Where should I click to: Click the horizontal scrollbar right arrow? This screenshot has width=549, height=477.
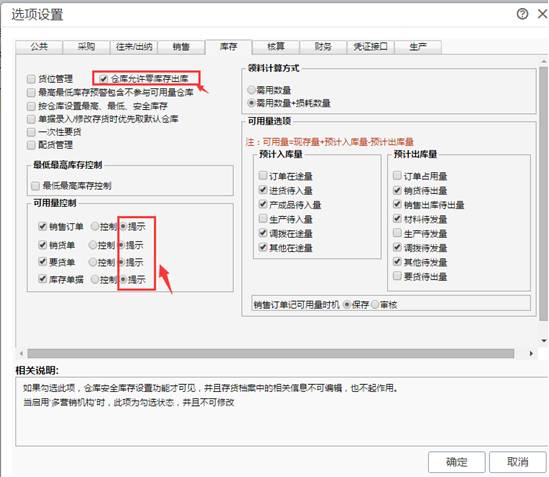pyautogui.click(x=531, y=353)
